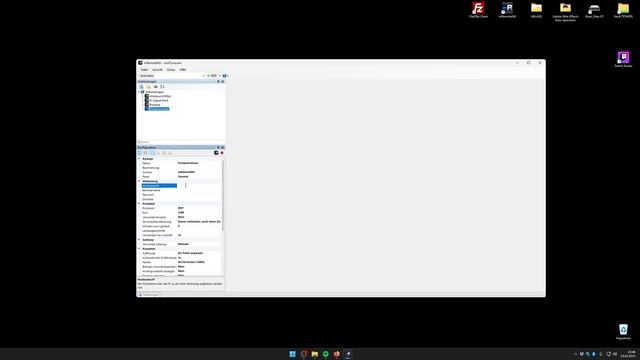640x360 pixels.
Task: Open the Windows Start menu
Action: pos(293,354)
